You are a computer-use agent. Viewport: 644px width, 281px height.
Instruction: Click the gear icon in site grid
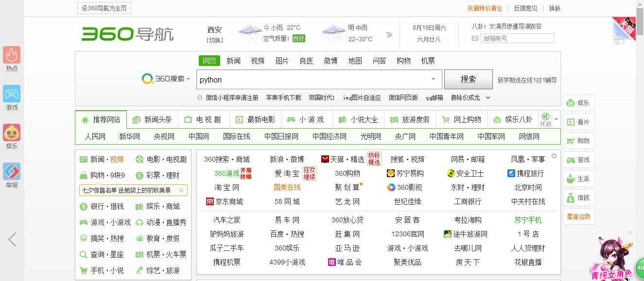[554, 156]
